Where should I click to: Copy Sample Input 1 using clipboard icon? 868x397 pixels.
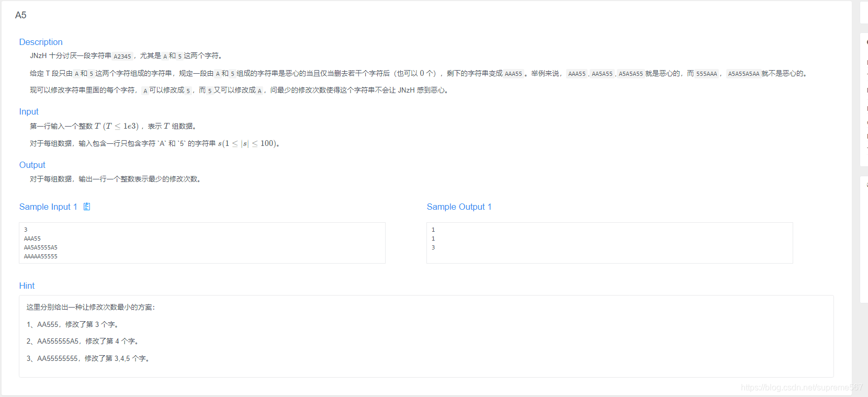tap(87, 207)
